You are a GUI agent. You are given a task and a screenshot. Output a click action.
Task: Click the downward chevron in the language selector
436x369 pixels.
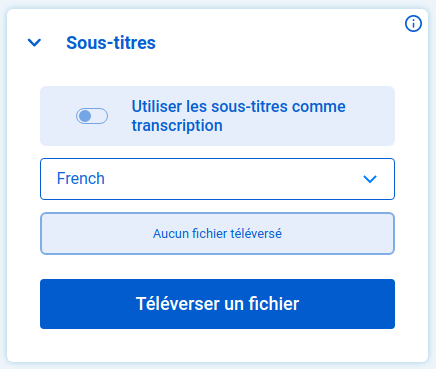[x=370, y=179]
